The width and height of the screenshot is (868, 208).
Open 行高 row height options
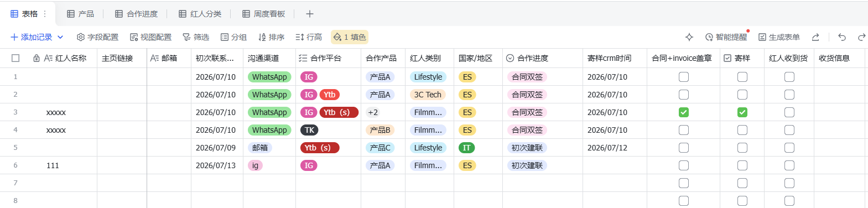pos(309,37)
